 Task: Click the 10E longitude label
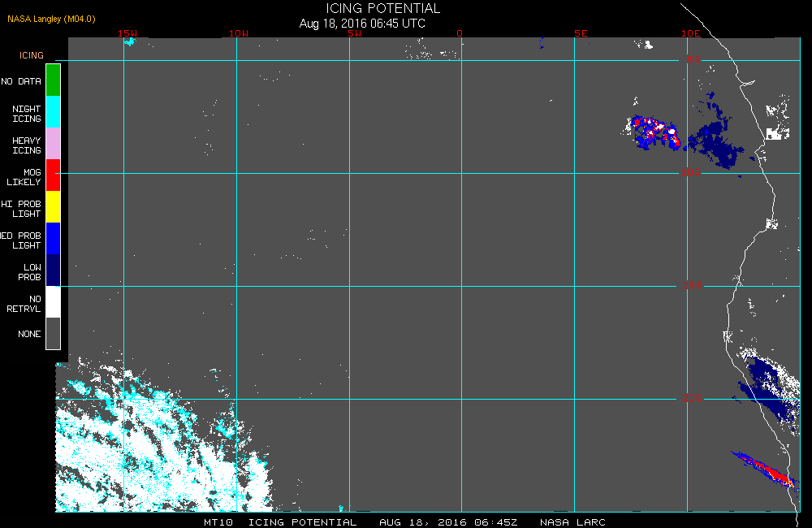pyautogui.click(x=690, y=33)
